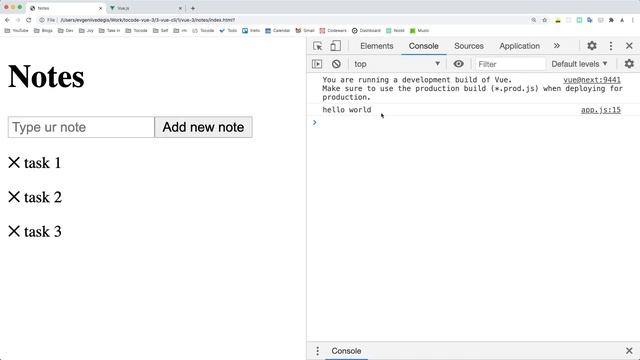Close the DevTools panel

(629, 46)
